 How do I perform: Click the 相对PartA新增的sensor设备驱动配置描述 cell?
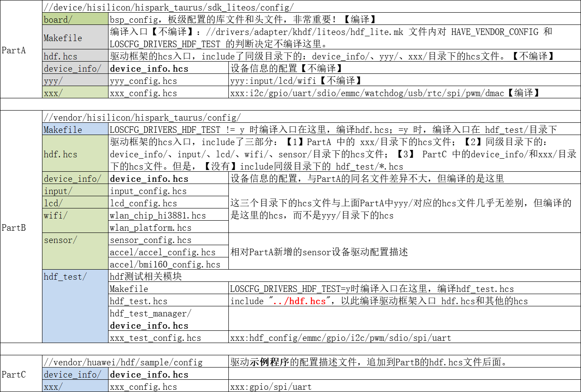[x=405, y=251]
